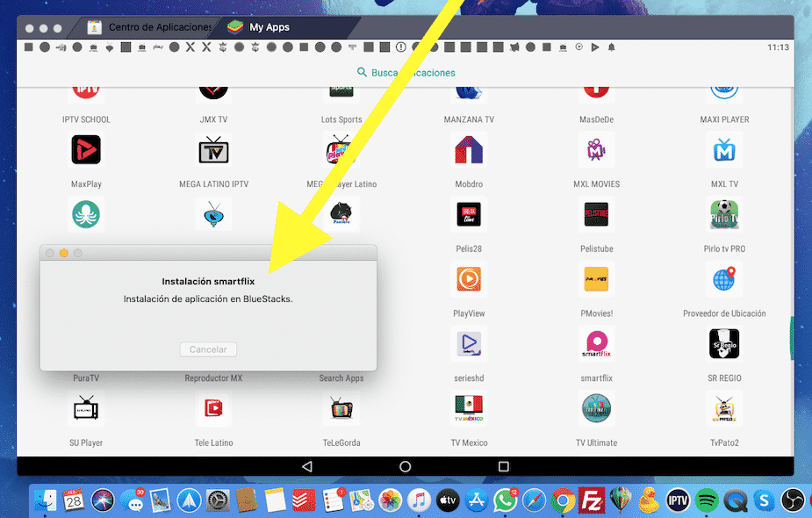
Task: Start SU Player
Action: tap(85, 408)
